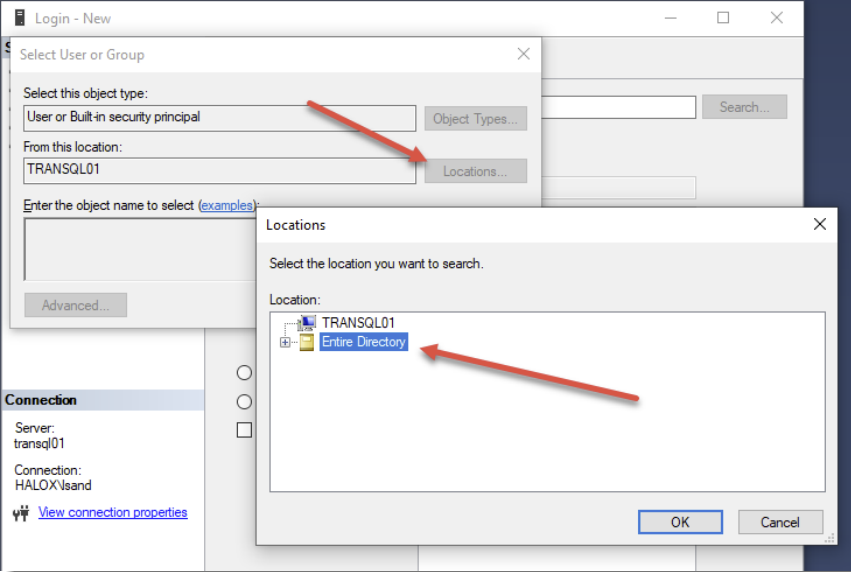The image size is (851, 572).
Task: Click the From this location field
Action: 220,170
